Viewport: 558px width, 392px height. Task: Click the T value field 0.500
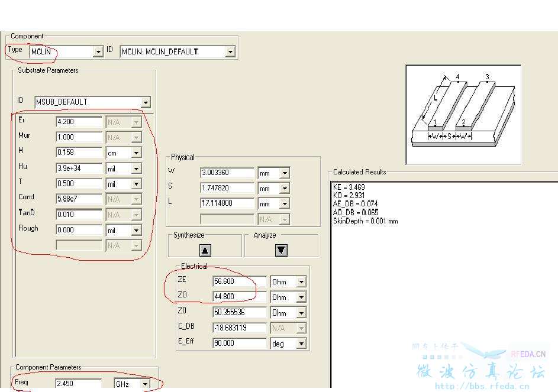click(x=79, y=183)
